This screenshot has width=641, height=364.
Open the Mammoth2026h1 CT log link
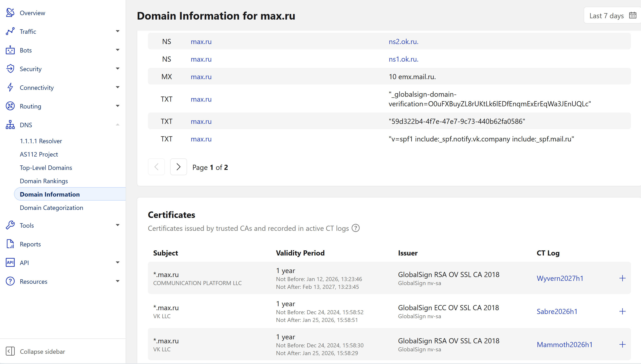(x=564, y=344)
